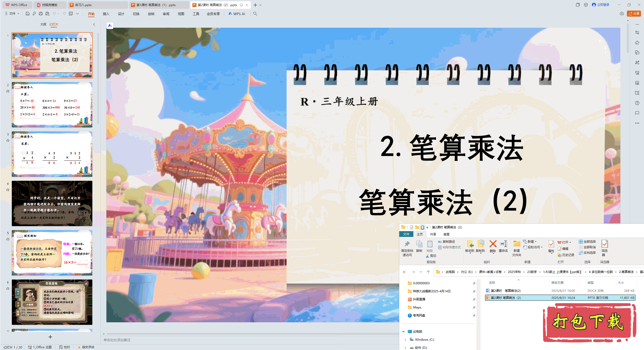The height and width of the screenshot is (350, 644).
Task: Open Help via the question mark sidebar icon
Action: [637, 103]
